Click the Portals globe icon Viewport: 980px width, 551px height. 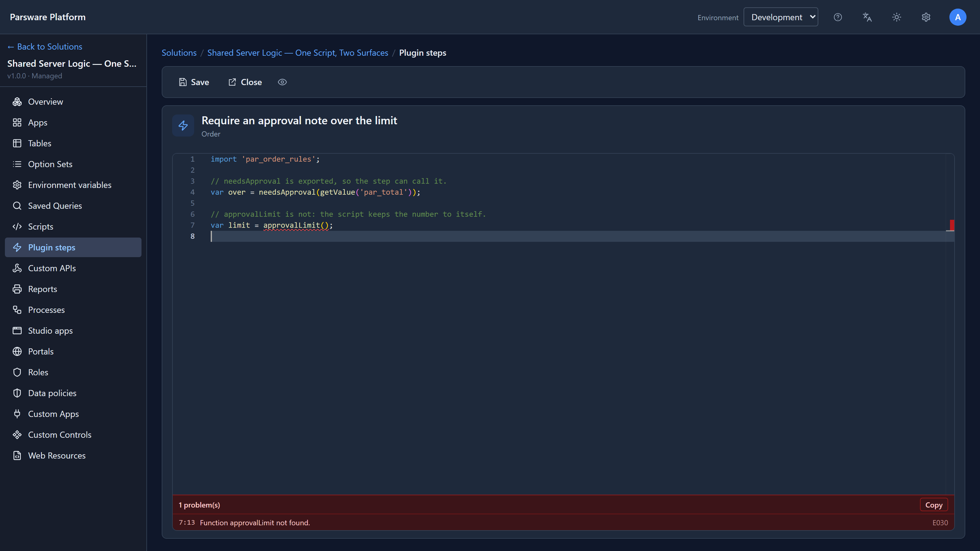(x=17, y=351)
